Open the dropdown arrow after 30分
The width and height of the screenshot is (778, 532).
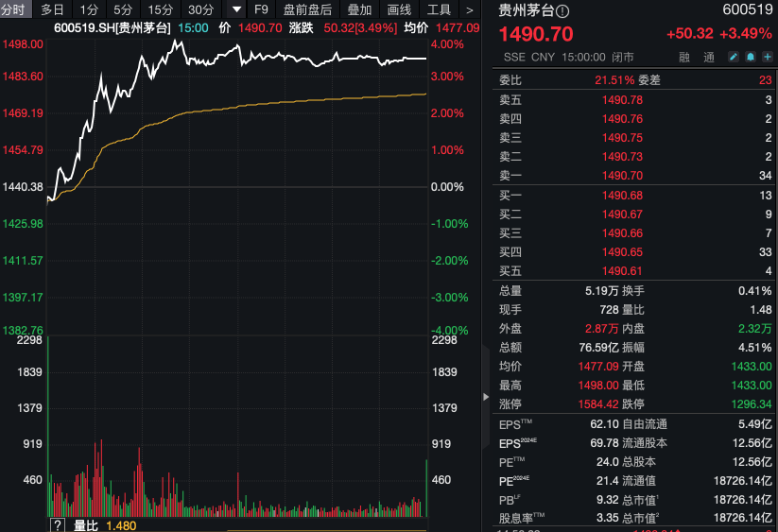[x=236, y=9]
